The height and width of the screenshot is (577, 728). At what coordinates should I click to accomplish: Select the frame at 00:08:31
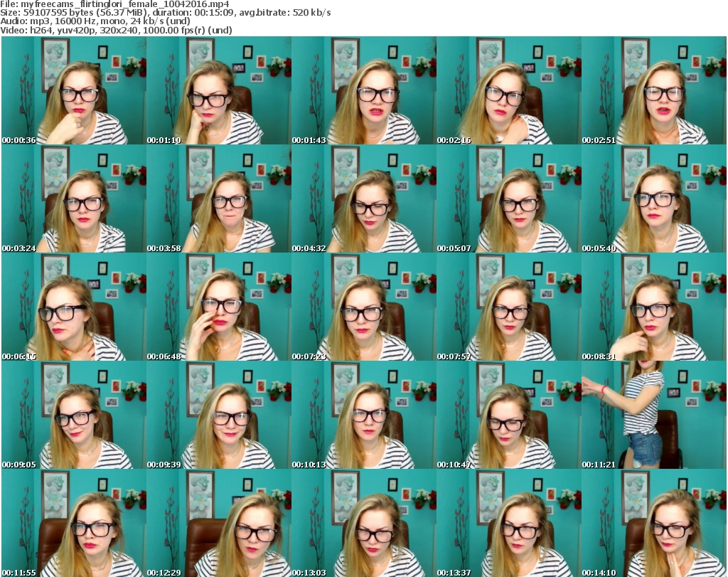tap(654, 307)
